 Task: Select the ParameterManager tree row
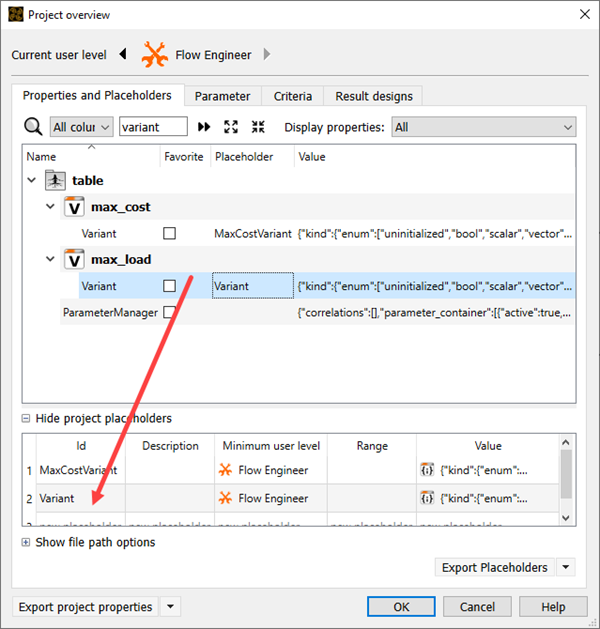317,312
